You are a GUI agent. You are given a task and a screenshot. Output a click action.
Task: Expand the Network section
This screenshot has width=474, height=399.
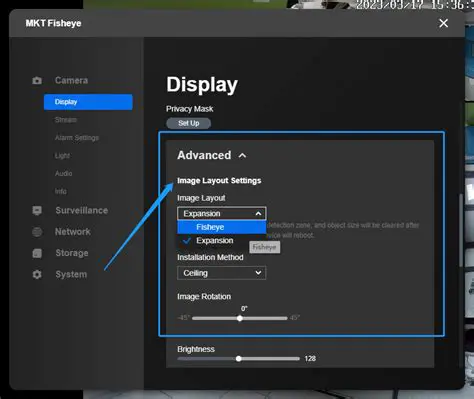tap(73, 232)
